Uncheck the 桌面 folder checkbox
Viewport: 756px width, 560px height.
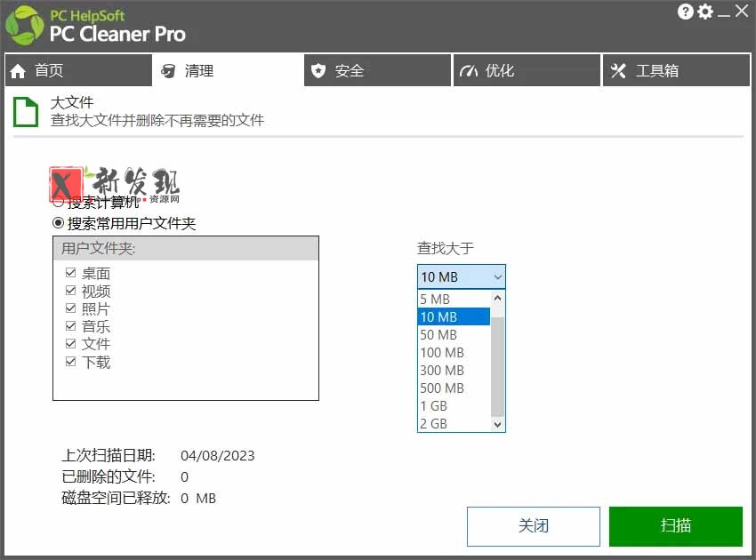[x=70, y=273]
